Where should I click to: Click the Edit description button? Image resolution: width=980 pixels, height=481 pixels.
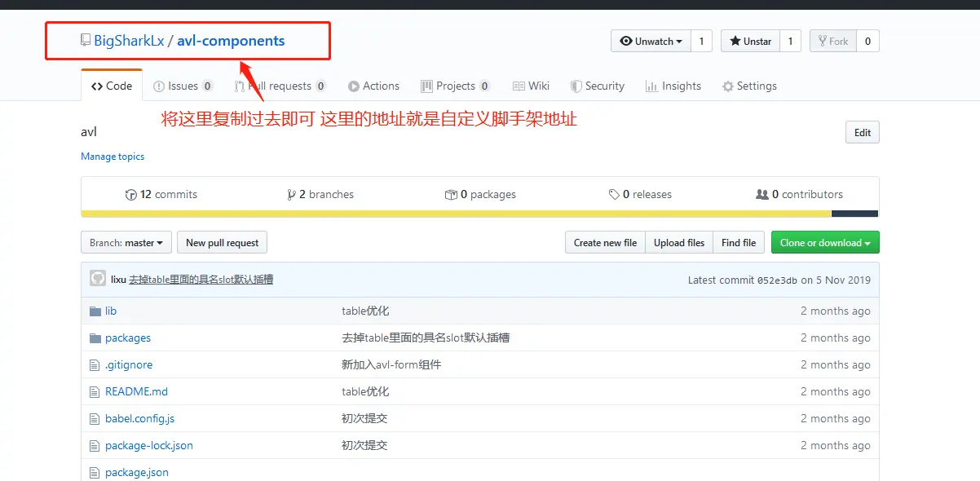tap(863, 132)
